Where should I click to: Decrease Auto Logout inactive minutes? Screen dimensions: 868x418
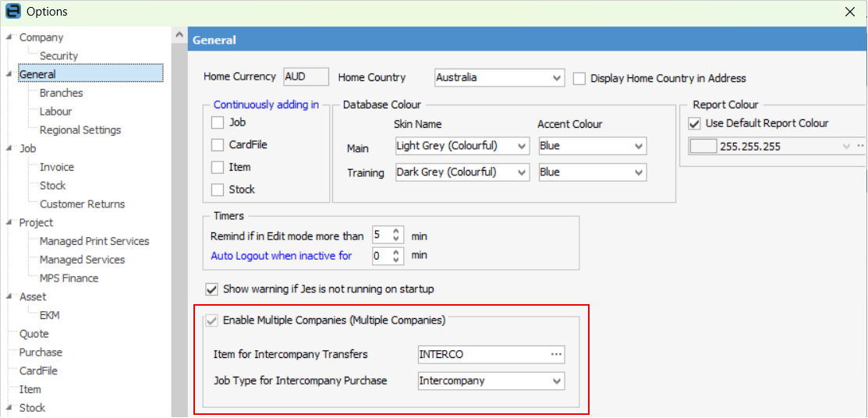coord(397,260)
